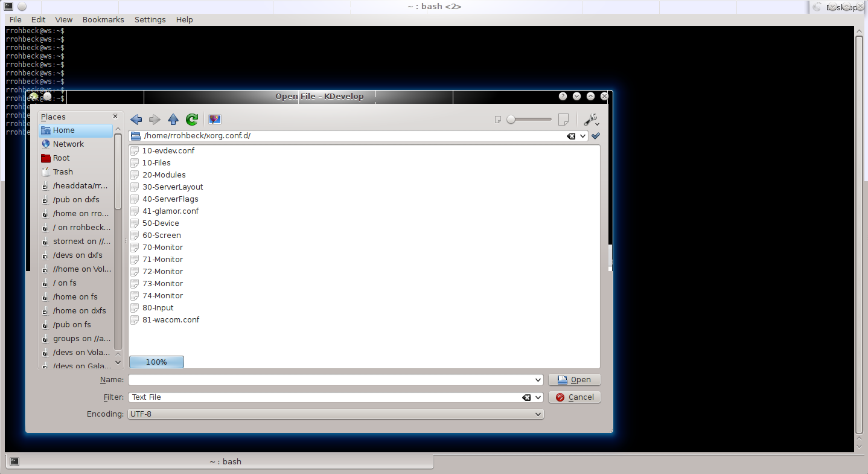Image resolution: width=868 pixels, height=474 pixels.
Task: Click the icon size zoom slider
Action: (x=530, y=120)
